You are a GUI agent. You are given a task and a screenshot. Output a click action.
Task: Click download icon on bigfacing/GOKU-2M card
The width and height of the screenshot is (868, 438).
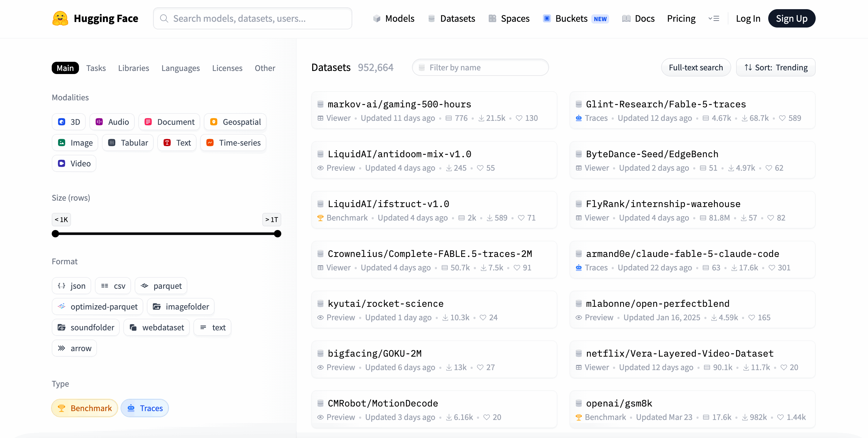coord(449,367)
